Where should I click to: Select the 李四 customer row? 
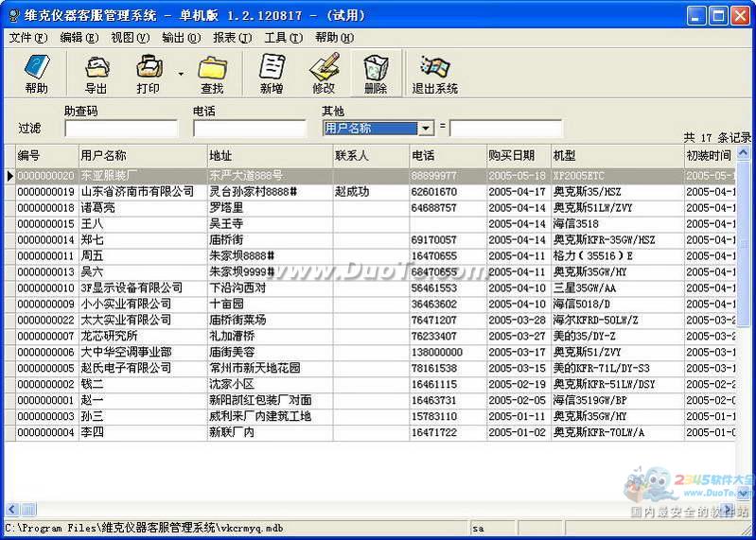click(370, 432)
